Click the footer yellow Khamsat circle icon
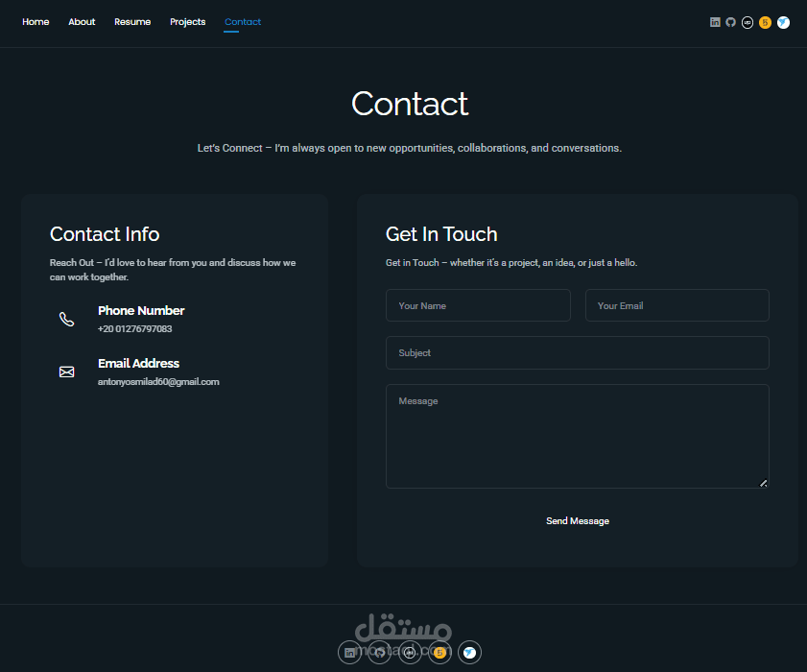 (439, 653)
